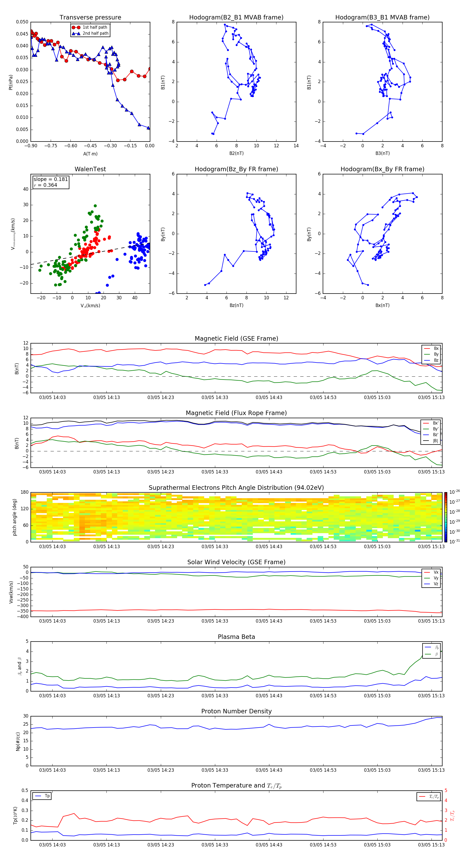Click the 'Vz' velocity legend entry
Screen dimensions: 473x868
(431, 584)
